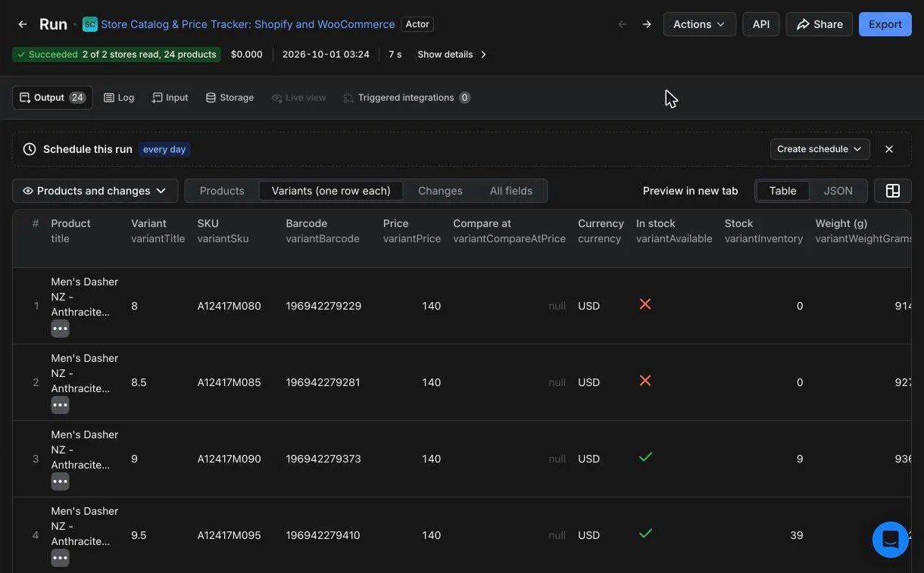
Task: Click the actor's SC logo icon
Action: tap(89, 24)
